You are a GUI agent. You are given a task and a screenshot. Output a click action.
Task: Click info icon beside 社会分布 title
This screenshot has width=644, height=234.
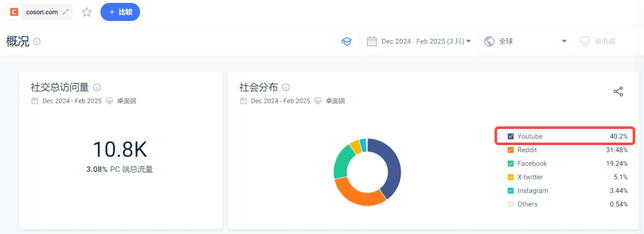[x=286, y=87]
